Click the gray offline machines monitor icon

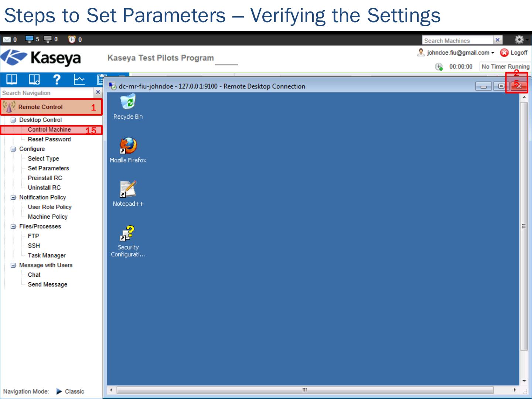(x=48, y=39)
